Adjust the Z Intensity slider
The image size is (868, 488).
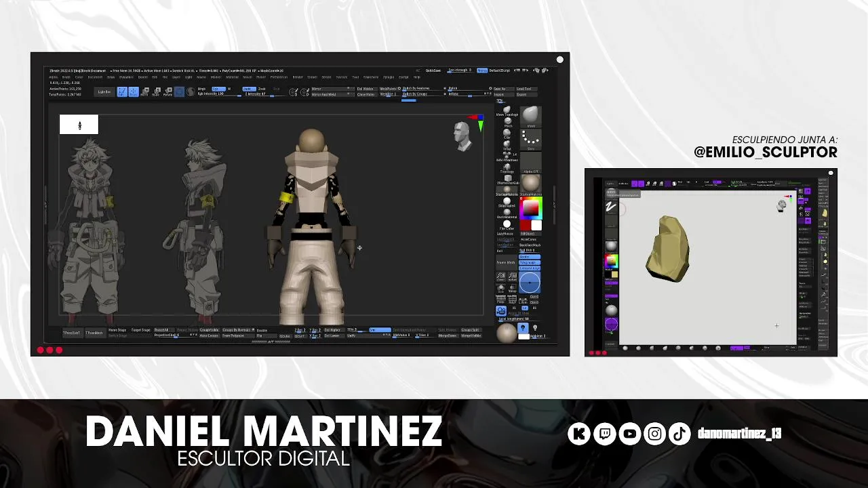(264, 95)
